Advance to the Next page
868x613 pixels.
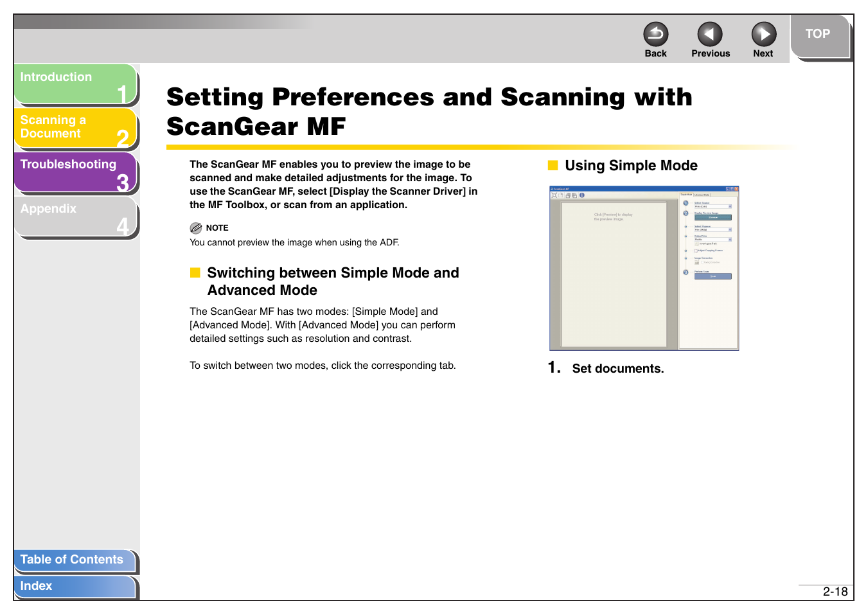764,34
